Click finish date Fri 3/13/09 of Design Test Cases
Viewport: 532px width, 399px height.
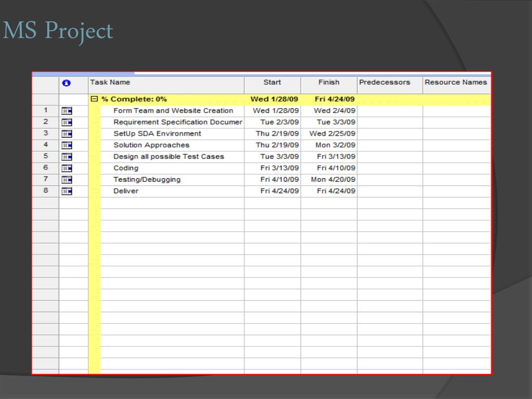pyautogui.click(x=336, y=157)
